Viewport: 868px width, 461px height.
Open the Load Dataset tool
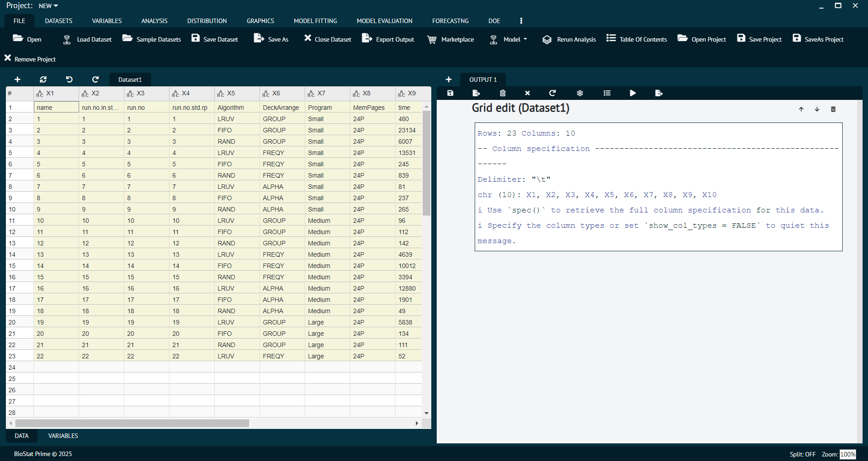click(86, 39)
